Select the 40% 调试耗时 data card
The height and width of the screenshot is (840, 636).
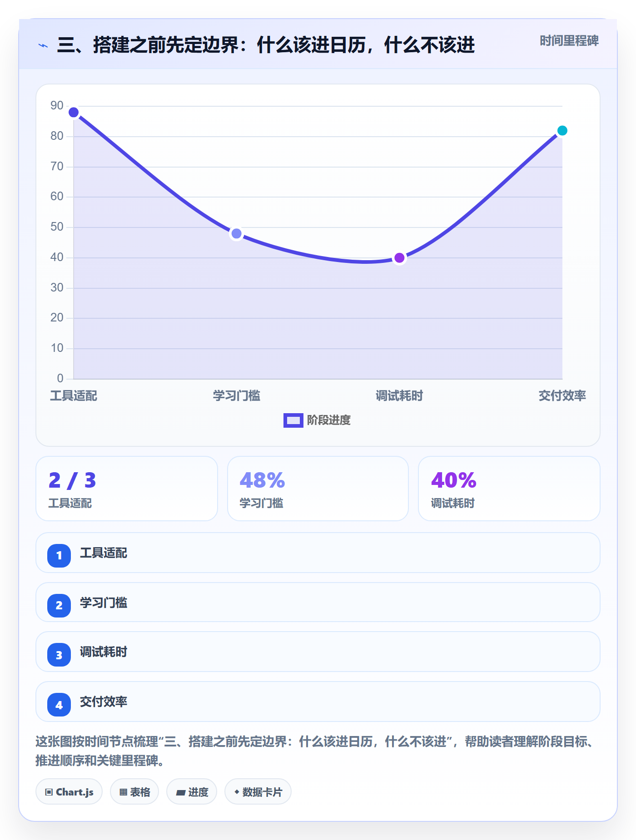[509, 489]
